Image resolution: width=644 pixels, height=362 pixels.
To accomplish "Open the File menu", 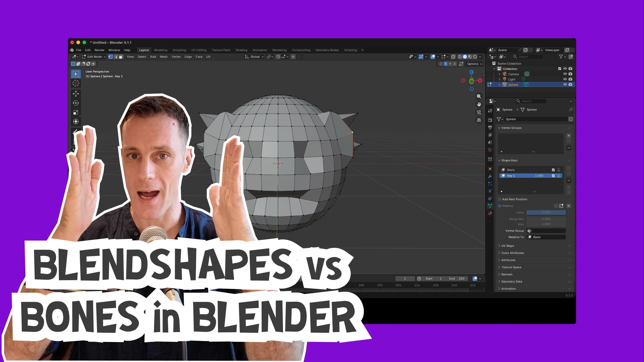I will click(79, 50).
